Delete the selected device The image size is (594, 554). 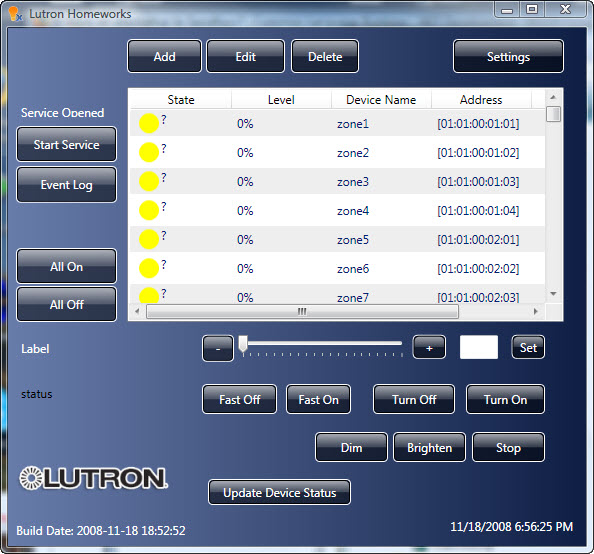point(325,56)
